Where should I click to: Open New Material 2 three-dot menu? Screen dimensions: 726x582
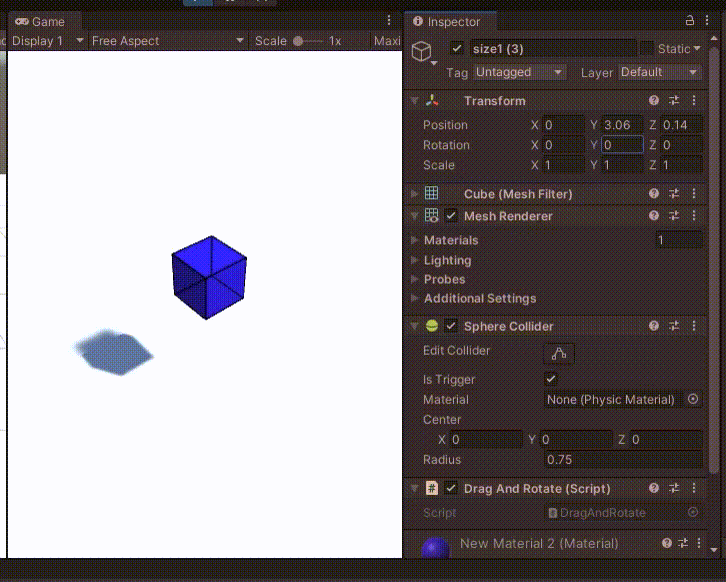pos(699,543)
